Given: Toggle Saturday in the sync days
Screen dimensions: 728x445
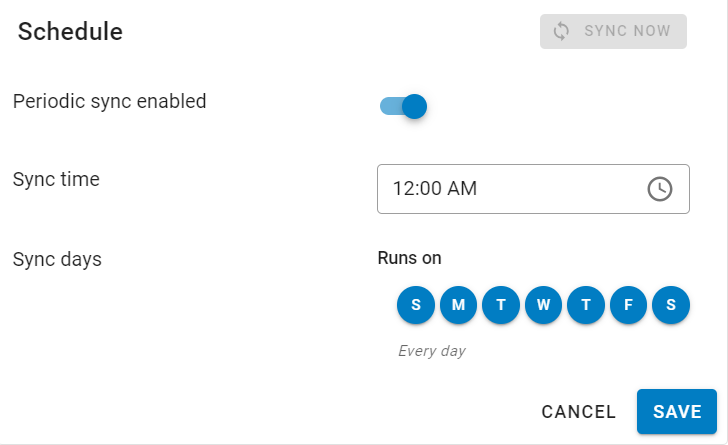Looking at the screenshot, I should pyautogui.click(x=671, y=305).
